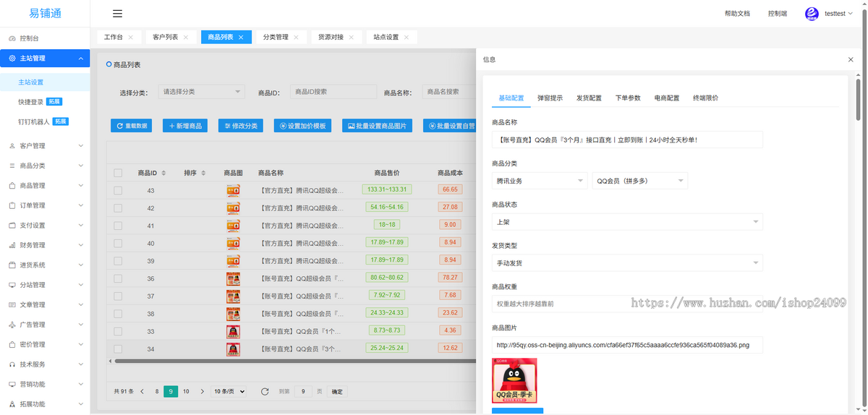Image resolution: width=868 pixels, height=415 pixels.
Task: Click the 设置加价模板 button
Action: point(302,126)
